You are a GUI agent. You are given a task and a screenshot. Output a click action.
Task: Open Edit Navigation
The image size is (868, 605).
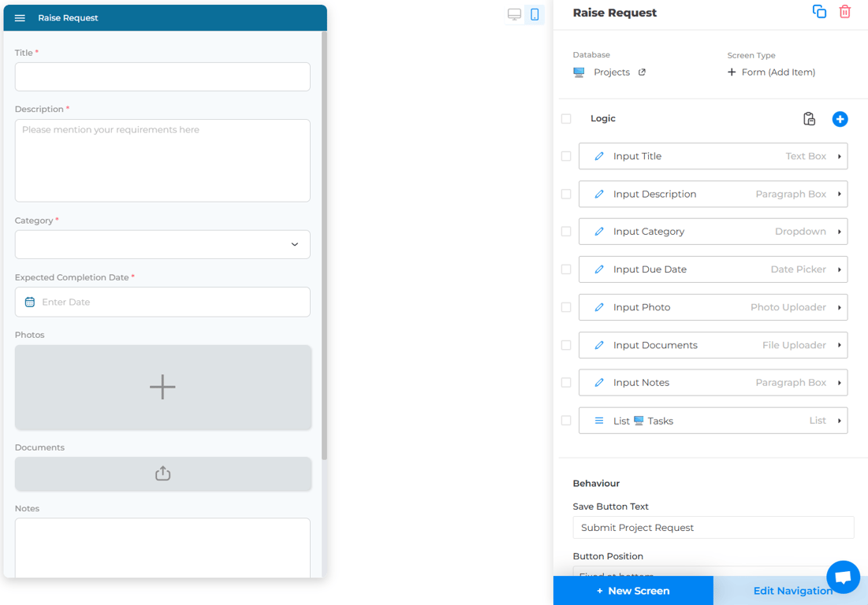pyautogui.click(x=793, y=591)
